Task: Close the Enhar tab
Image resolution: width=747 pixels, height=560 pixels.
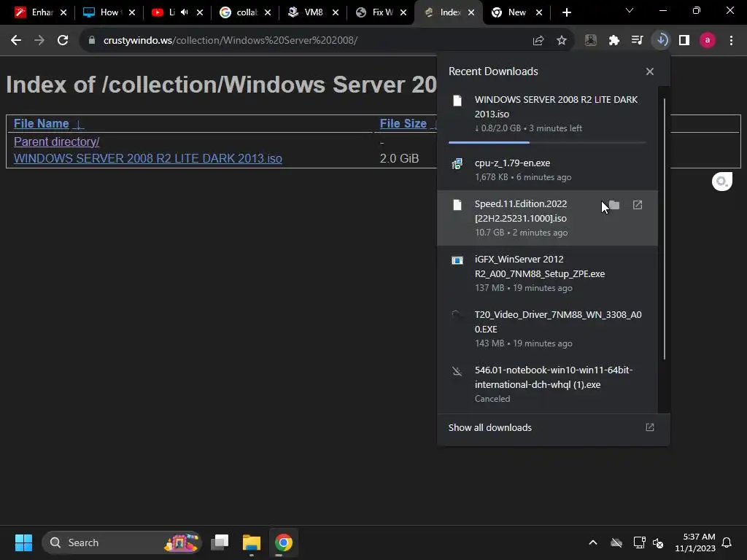Action: pos(63,12)
